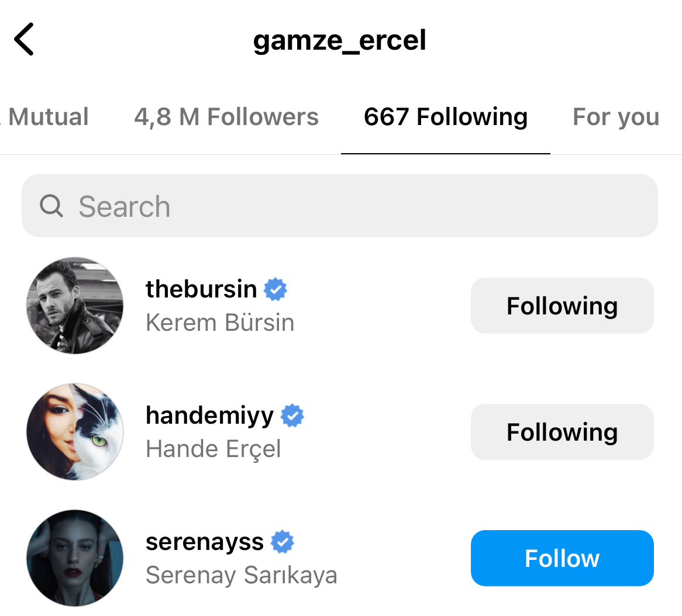Unfollow thebursin via Following button

pos(562,306)
